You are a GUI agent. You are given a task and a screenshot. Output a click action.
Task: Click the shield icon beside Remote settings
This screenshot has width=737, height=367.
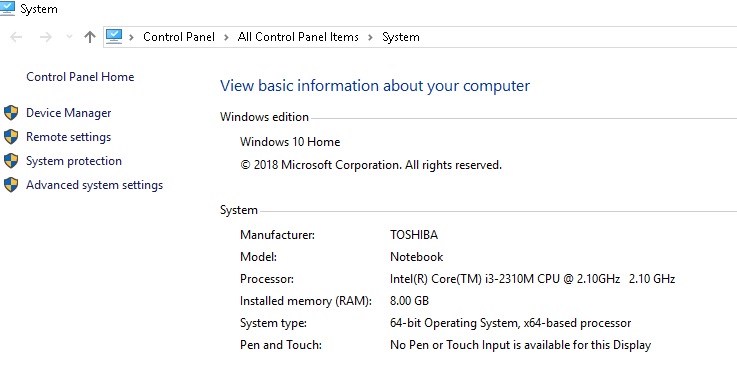tap(11, 137)
